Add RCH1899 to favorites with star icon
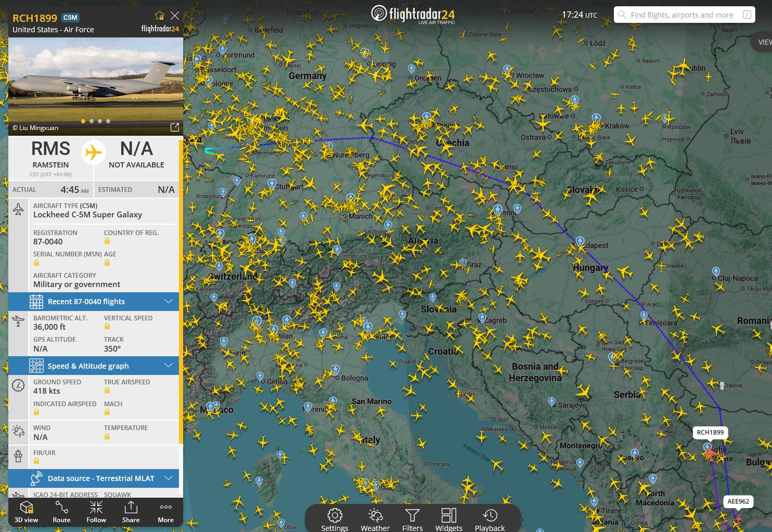The height and width of the screenshot is (532, 772). [x=160, y=16]
